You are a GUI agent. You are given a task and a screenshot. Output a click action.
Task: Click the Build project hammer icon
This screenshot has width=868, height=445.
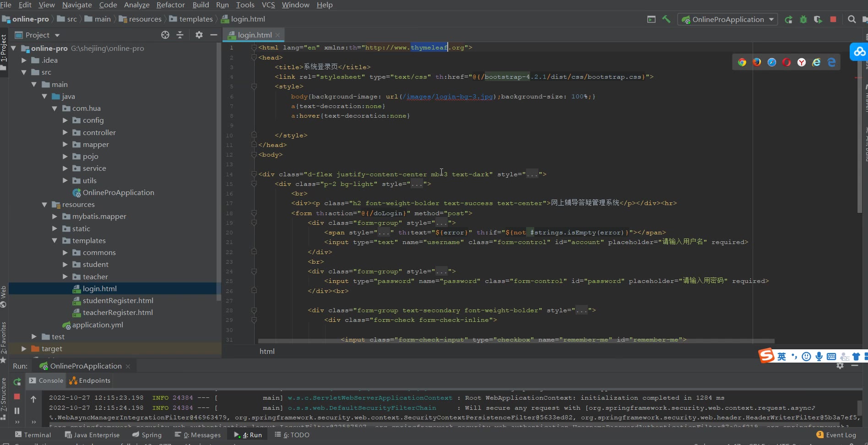click(x=667, y=19)
